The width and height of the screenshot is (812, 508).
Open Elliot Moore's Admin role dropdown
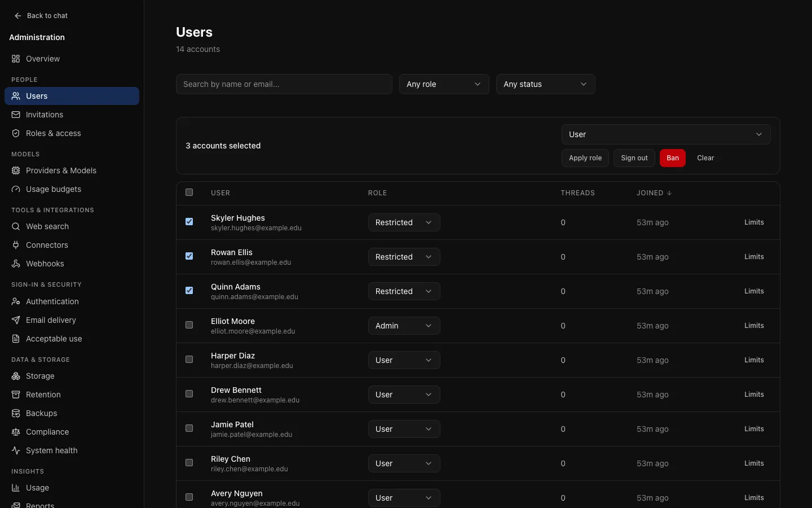pyautogui.click(x=404, y=326)
